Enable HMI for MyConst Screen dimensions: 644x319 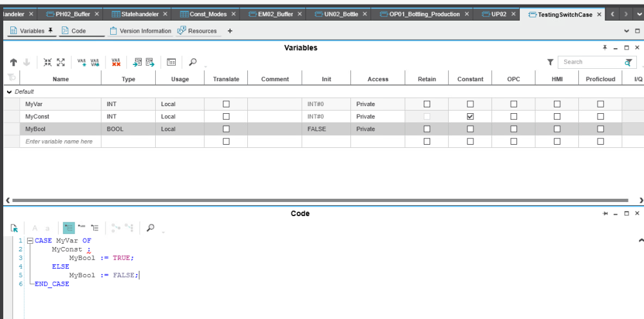point(557,116)
